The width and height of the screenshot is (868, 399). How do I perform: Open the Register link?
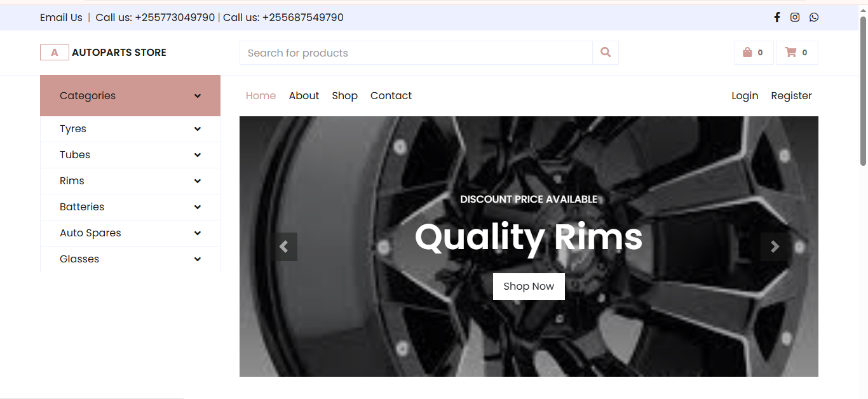coord(791,96)
